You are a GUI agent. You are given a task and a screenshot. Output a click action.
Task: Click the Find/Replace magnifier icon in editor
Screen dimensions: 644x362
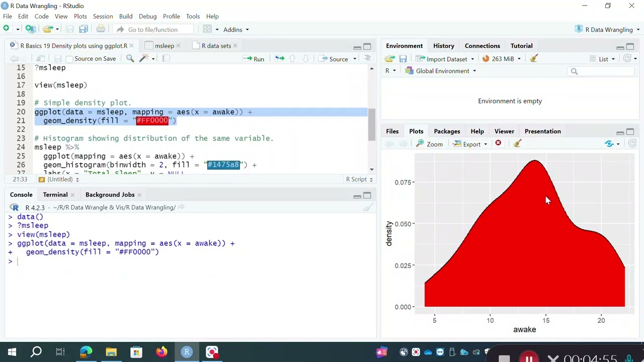click(x=130, y=59)
